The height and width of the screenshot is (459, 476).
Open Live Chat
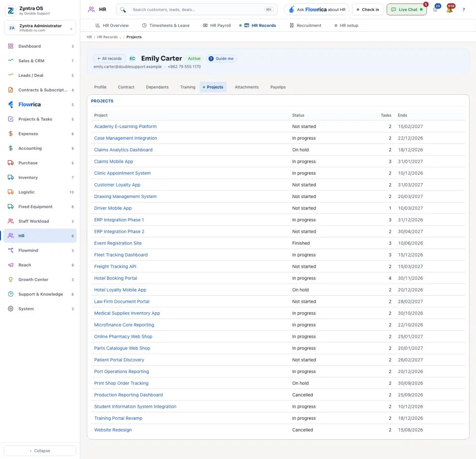click(407, 10)
